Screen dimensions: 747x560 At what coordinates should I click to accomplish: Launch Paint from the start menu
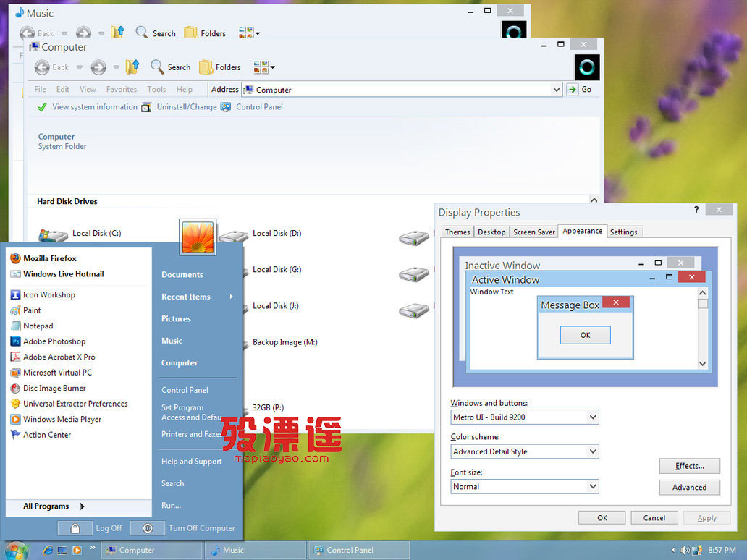point(26,310)
